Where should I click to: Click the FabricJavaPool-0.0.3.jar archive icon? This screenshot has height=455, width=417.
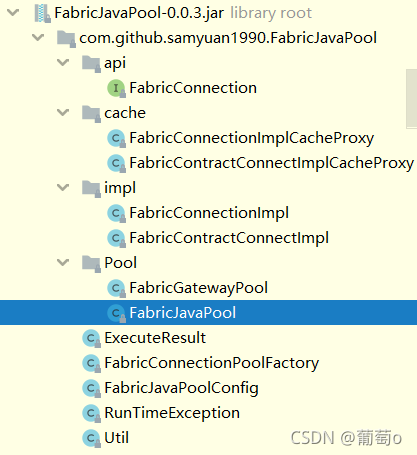tap(43, 13)
